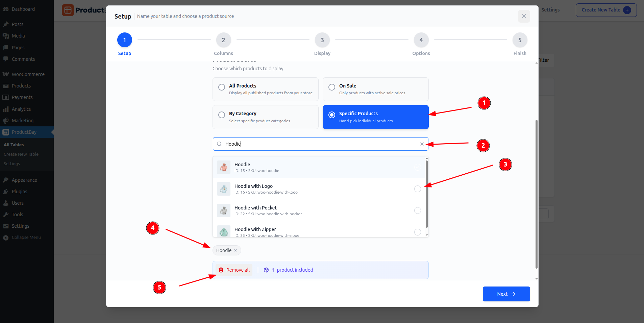Image resolution: width=644 pixels, height=323 pixels.
Task: Tick the Hoodie with Pocket selection circle
Action: [417, 210]
